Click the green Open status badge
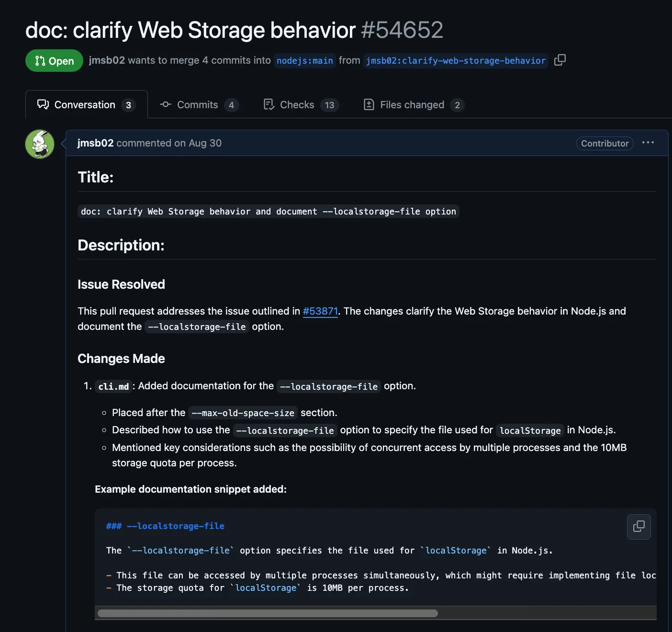The height and width of the screenshot is (632, 672). coord(54,61)
